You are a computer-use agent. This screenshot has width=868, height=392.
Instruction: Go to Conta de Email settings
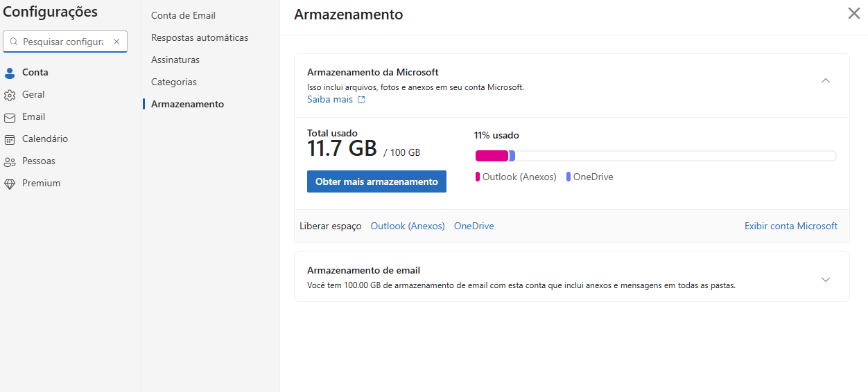click(x=183, y=15)
